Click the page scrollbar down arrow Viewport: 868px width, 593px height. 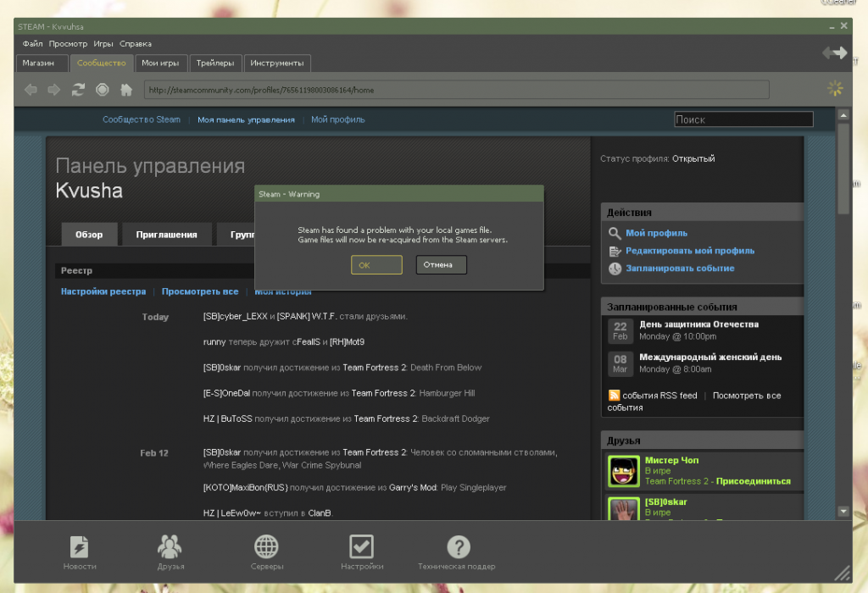pyautogui.click(x=843, y=511)
